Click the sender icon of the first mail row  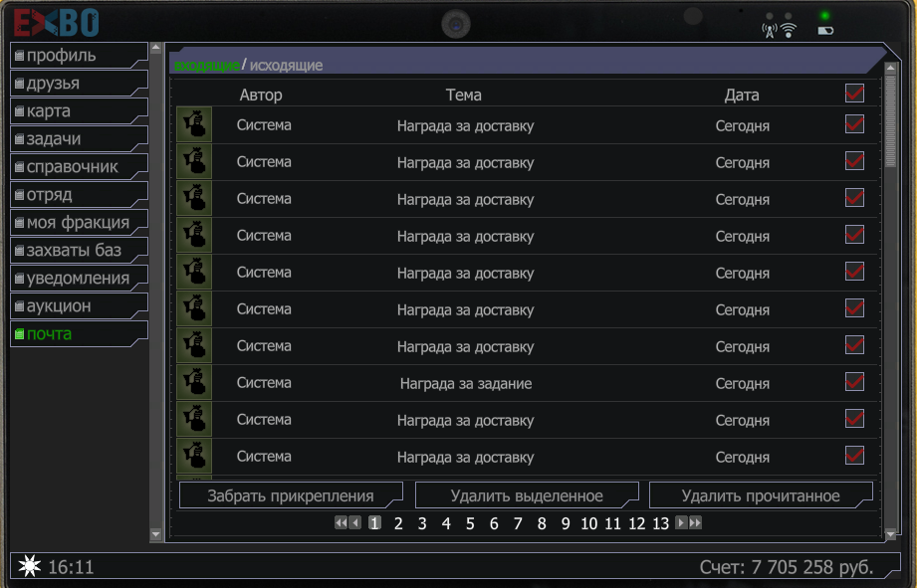pyautogui.click(x=194, y=124)
